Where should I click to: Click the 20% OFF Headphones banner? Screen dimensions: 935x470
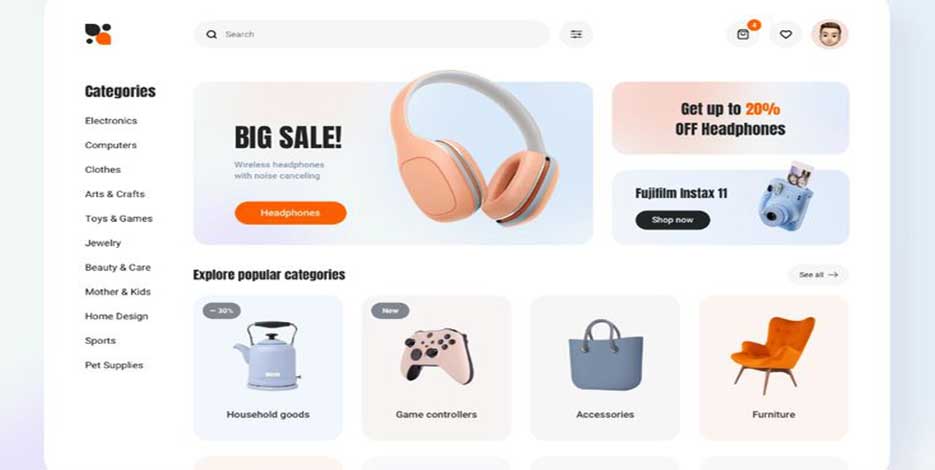(x=730, y=118)
